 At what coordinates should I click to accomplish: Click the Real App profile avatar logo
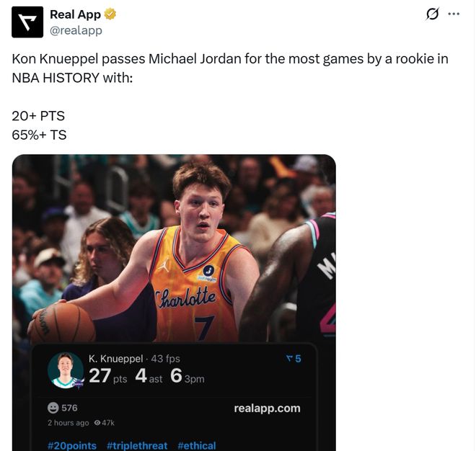27,22
